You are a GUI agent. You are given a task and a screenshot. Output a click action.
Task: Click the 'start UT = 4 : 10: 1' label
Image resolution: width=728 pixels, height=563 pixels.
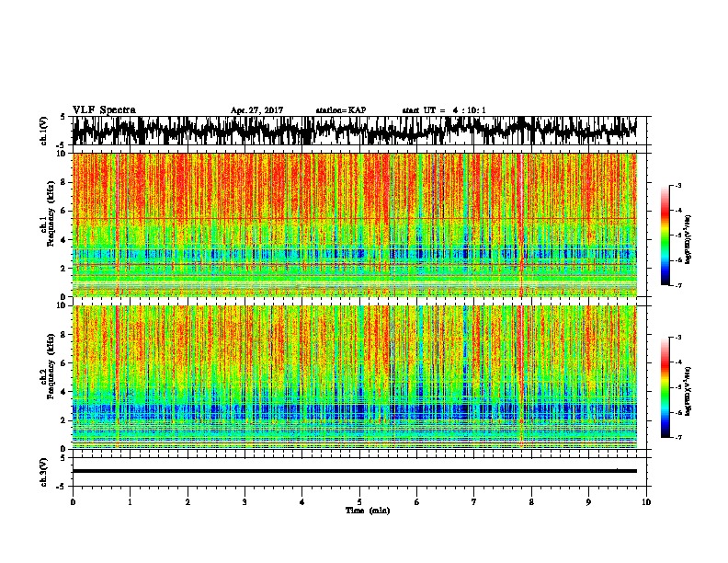coord(444,110)
